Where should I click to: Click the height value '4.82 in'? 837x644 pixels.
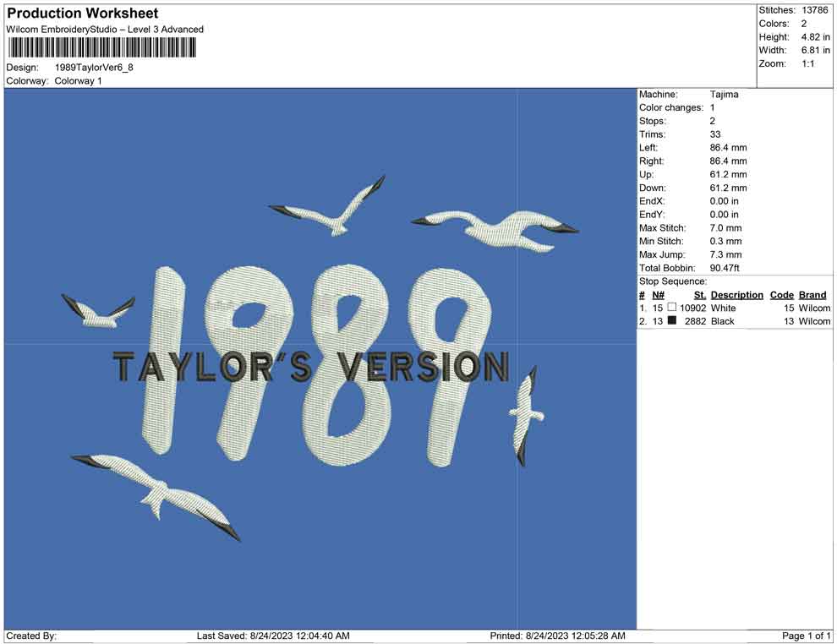tap(815, 37)
